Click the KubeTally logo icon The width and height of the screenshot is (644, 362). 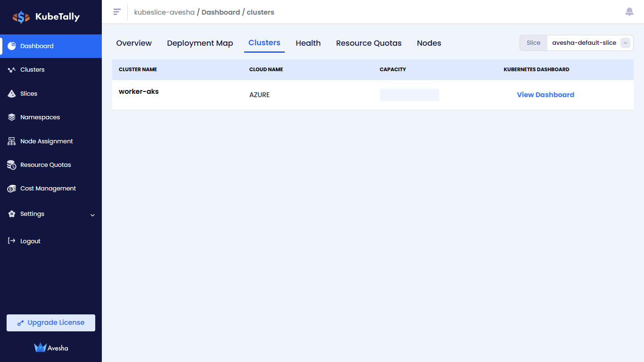pos(21,17)
